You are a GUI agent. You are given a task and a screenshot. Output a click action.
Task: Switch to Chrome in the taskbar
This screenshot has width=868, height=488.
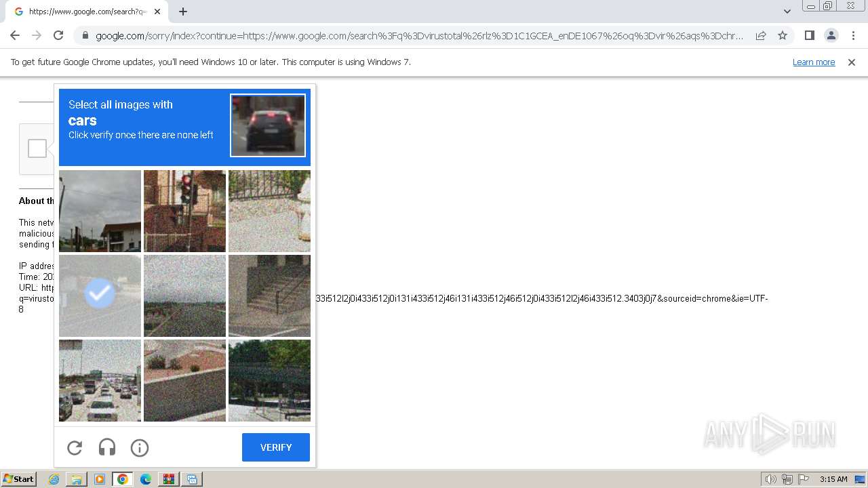click(123, 479)
